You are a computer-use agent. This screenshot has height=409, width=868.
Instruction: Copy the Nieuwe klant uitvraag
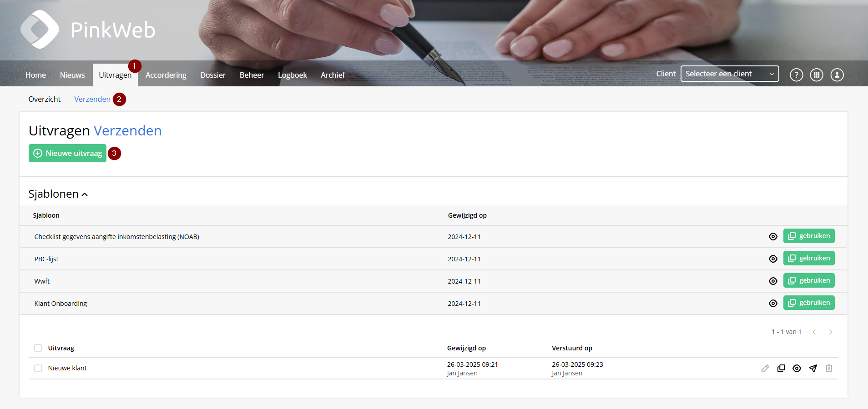(x=781, y=368)
